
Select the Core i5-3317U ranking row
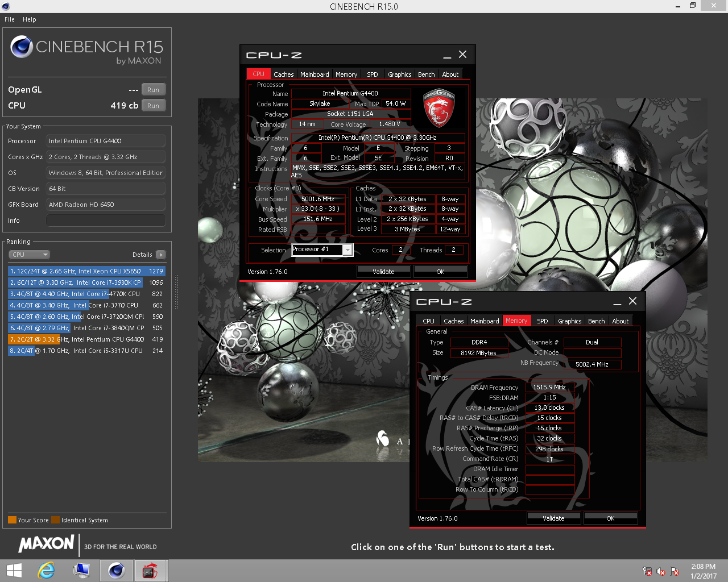[x=86, y=351]
